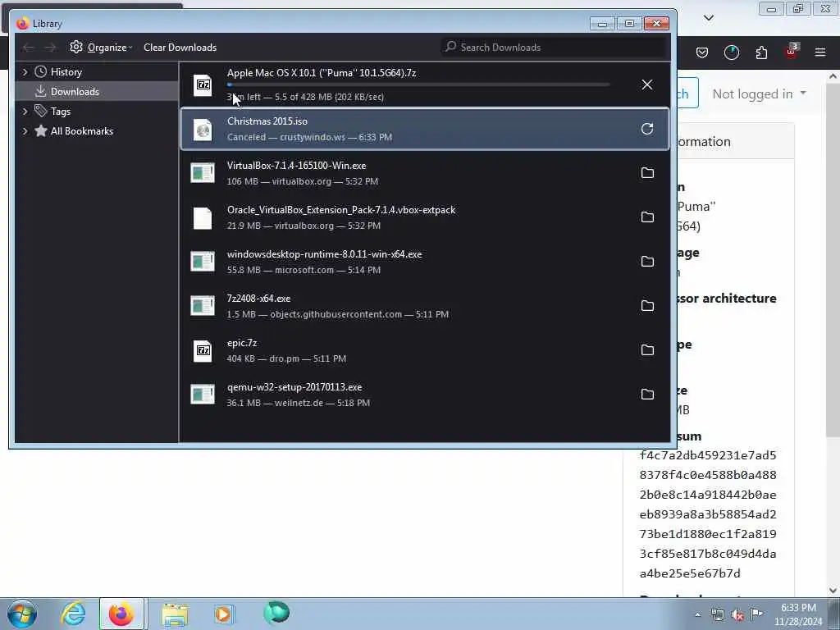This screenshot has height=630, width=840.
Task: Select History in the Library sidebar
Action: 66,72
